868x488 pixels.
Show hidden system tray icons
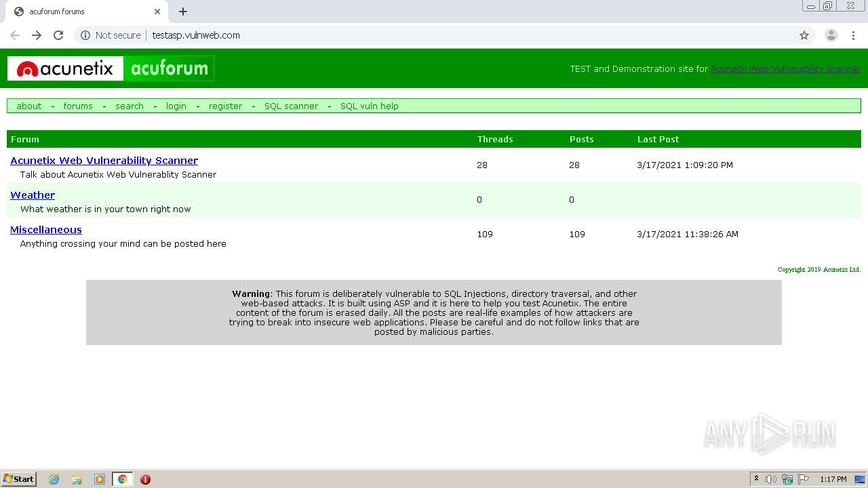[x=756, y=479]
